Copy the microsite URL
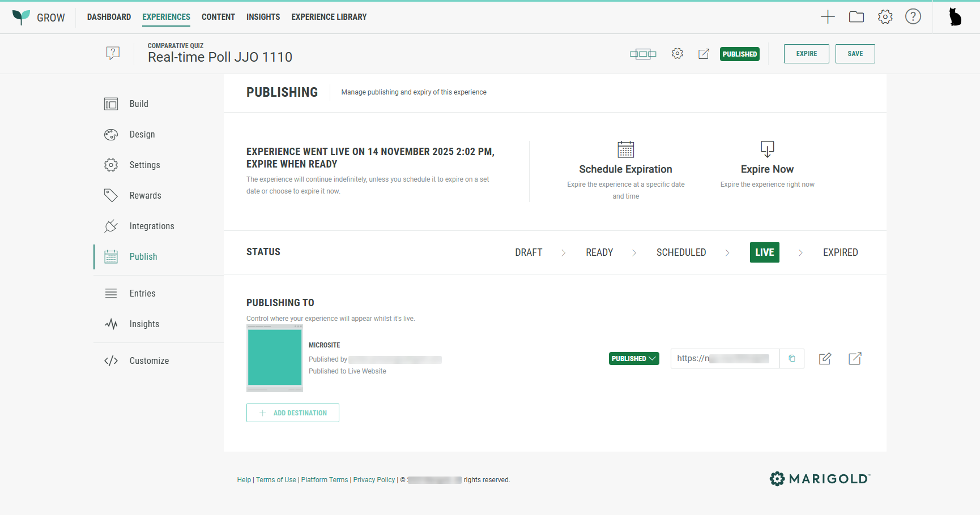Image resolution: width=980 pixels, height=515 pixels. click(792, 358)
